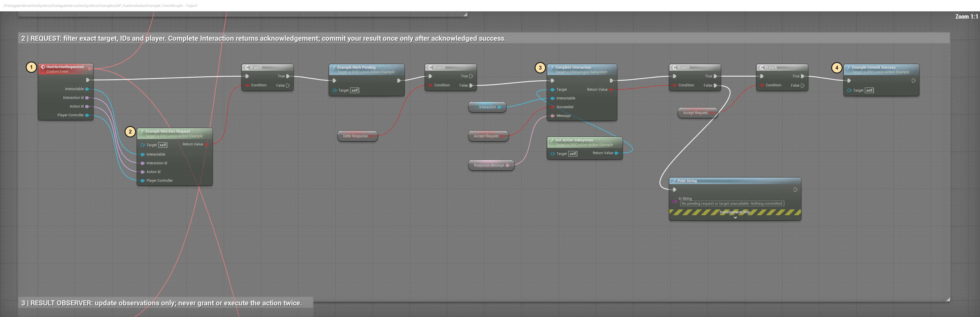Click the red delegate pin on HostActionRequested

click(x=90, y=69)
